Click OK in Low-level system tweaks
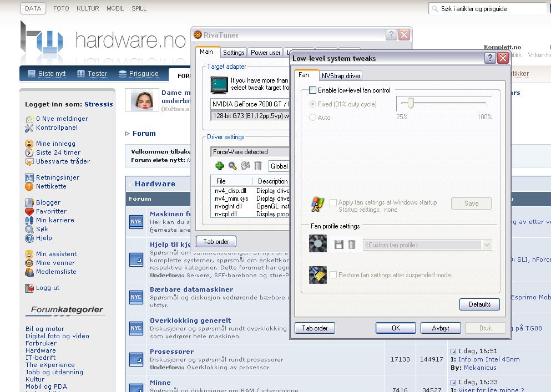 click(x=396, y=328)
